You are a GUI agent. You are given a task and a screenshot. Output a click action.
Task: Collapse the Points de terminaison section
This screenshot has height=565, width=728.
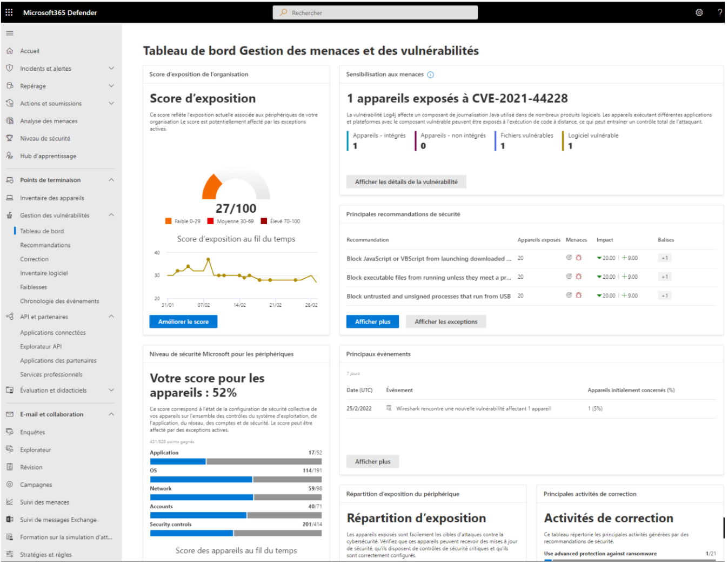[x=111, y=180]
